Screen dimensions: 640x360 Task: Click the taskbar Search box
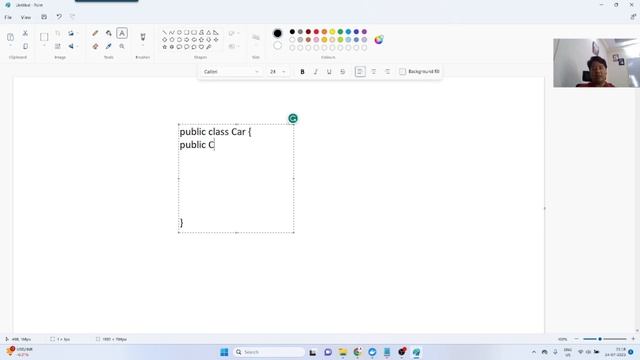tap(269, 352)
